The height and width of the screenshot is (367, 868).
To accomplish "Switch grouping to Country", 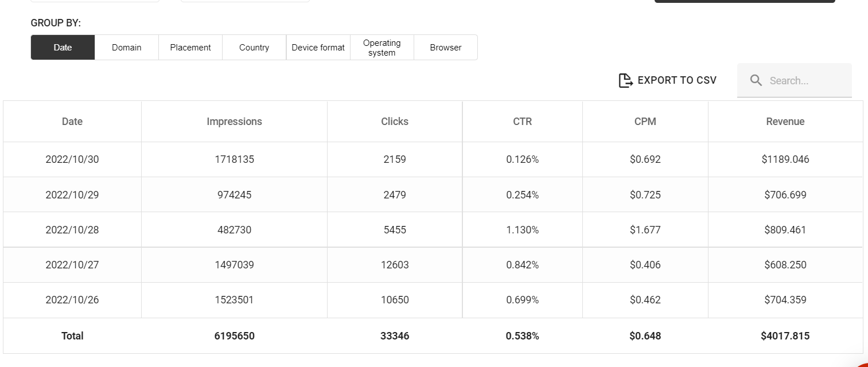I will tap(254, 48).
